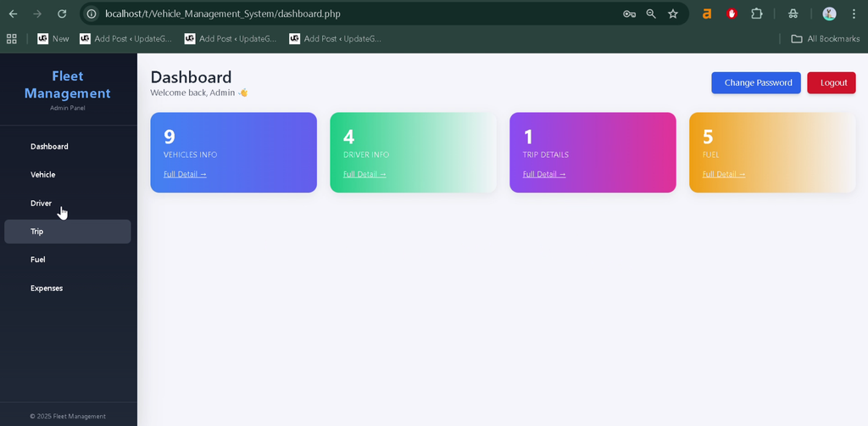
Task: Open the Expenses sidebar section
Action: (x=68, y=288)
